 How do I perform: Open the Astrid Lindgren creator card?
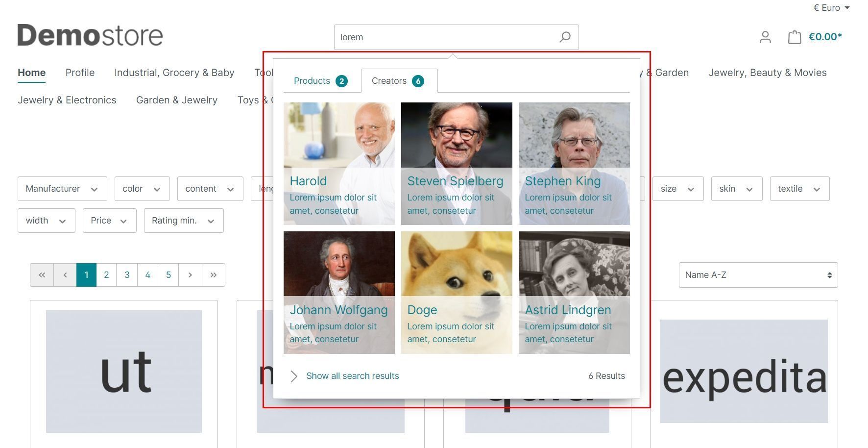pos(574,293)
